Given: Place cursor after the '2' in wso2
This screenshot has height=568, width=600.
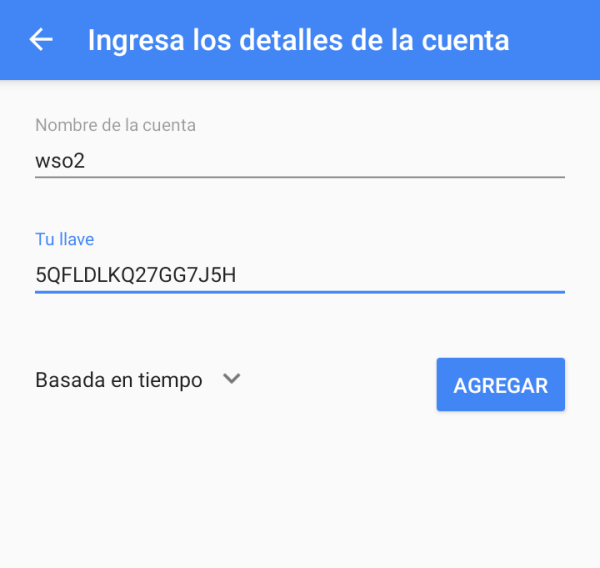Looking at the screenshot, I should (x=85, y=161).
